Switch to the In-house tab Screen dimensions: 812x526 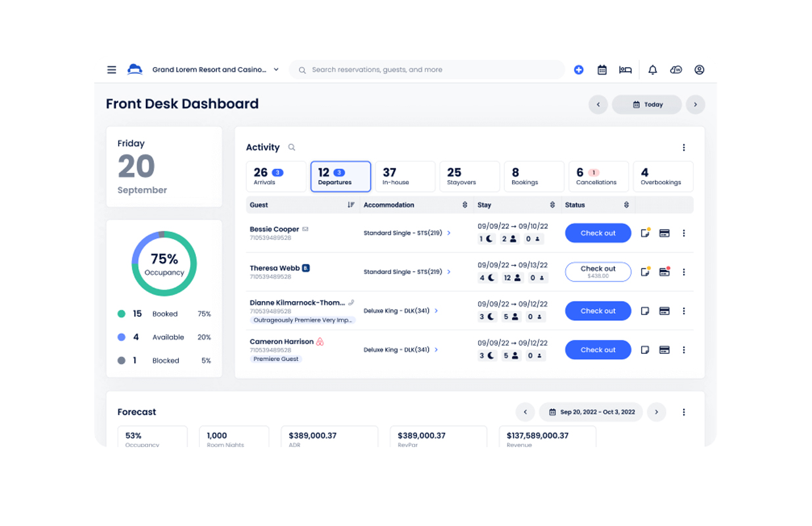tap(404, 176)
